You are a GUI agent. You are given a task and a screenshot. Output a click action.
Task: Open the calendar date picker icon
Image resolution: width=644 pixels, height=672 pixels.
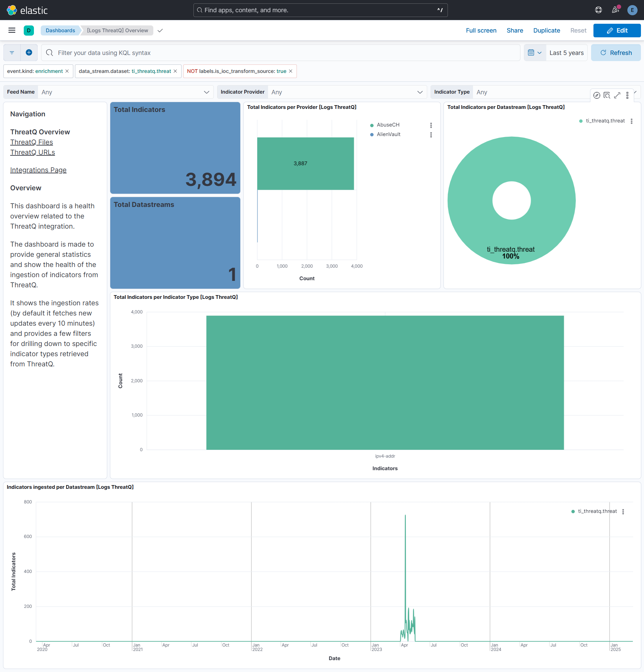[533, 53]
